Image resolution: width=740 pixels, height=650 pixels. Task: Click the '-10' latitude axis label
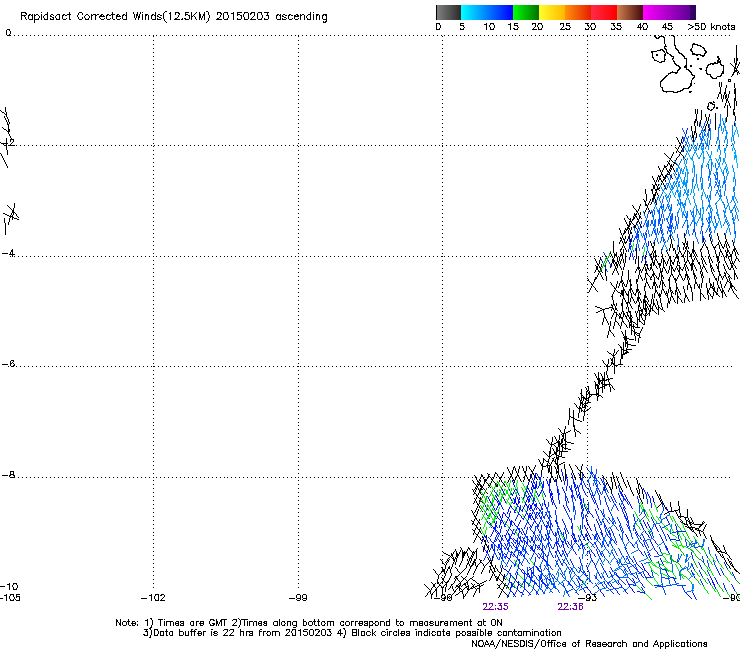[9, 586]
